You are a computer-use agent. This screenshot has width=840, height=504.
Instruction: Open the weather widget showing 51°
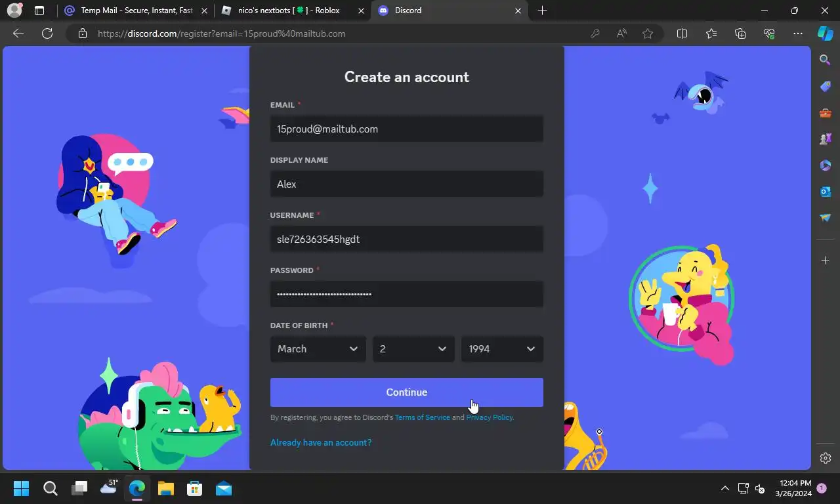point(109,487)
